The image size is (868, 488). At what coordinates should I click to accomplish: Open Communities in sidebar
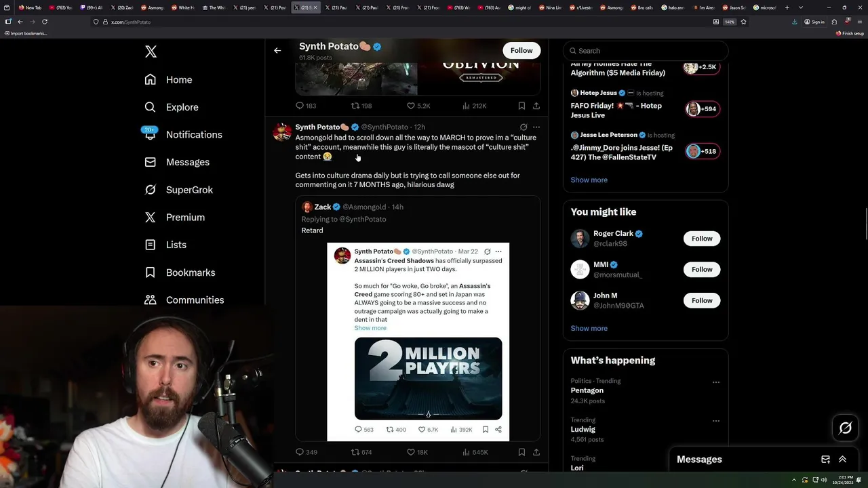(184, 300)
